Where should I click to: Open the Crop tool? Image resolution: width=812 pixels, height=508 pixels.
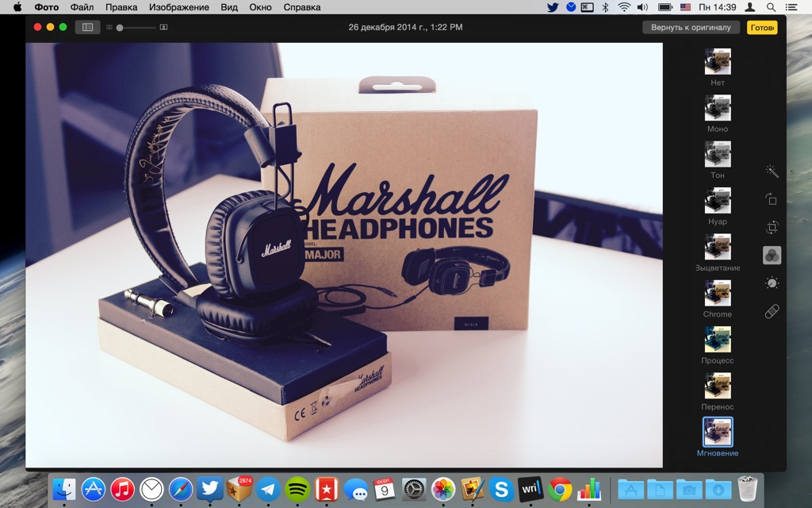[772, 227]
